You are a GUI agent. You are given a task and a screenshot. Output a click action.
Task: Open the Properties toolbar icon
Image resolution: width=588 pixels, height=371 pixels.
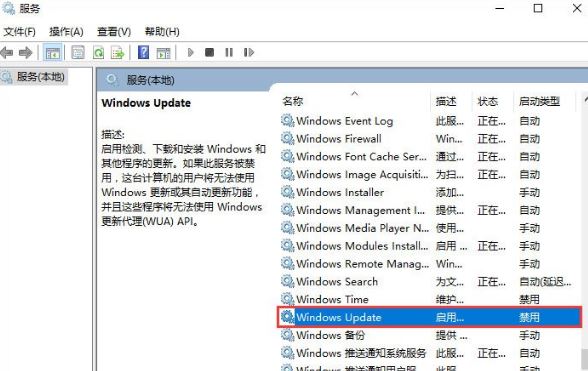pyautogui.click(x=78, y=53)
